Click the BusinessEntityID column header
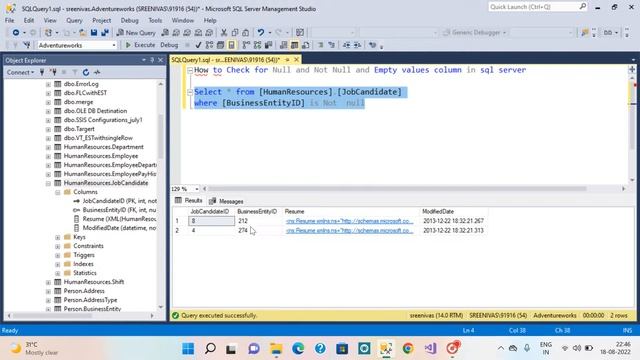The height and width of the screenshot is (360, 640). tap(257, 211)
